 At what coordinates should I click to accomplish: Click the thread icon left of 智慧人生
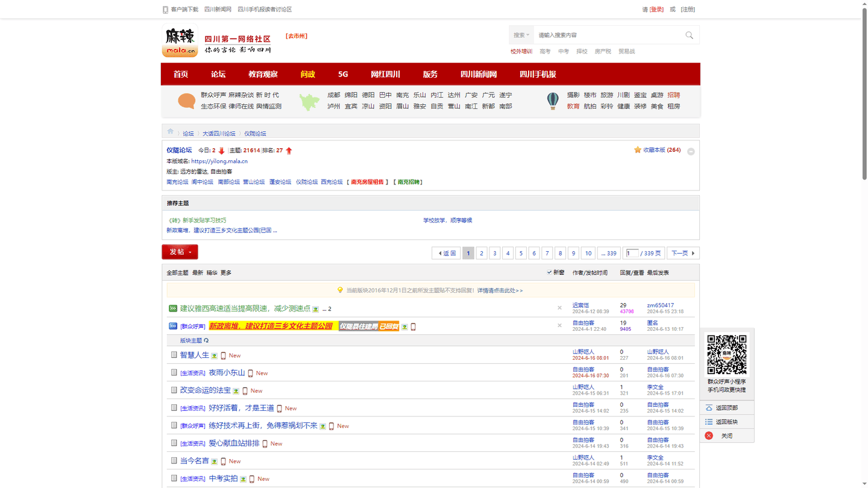coord(174,355)
